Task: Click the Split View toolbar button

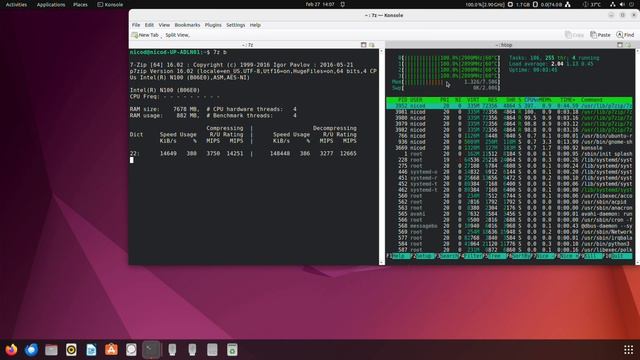Action: [177, 35]
